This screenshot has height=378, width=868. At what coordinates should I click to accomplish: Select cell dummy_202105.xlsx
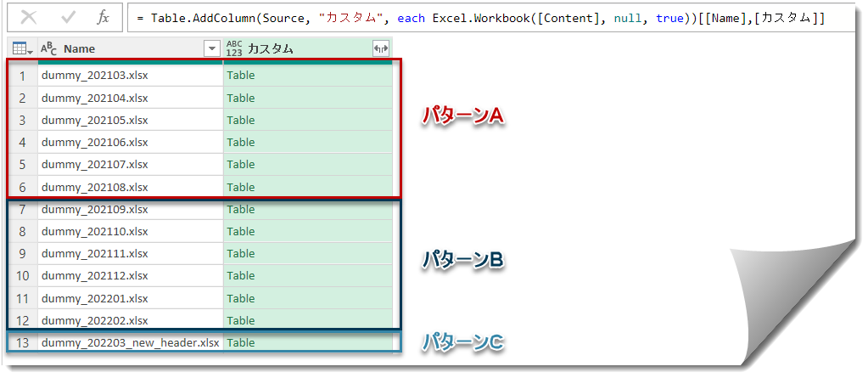[x=130, y=121]
